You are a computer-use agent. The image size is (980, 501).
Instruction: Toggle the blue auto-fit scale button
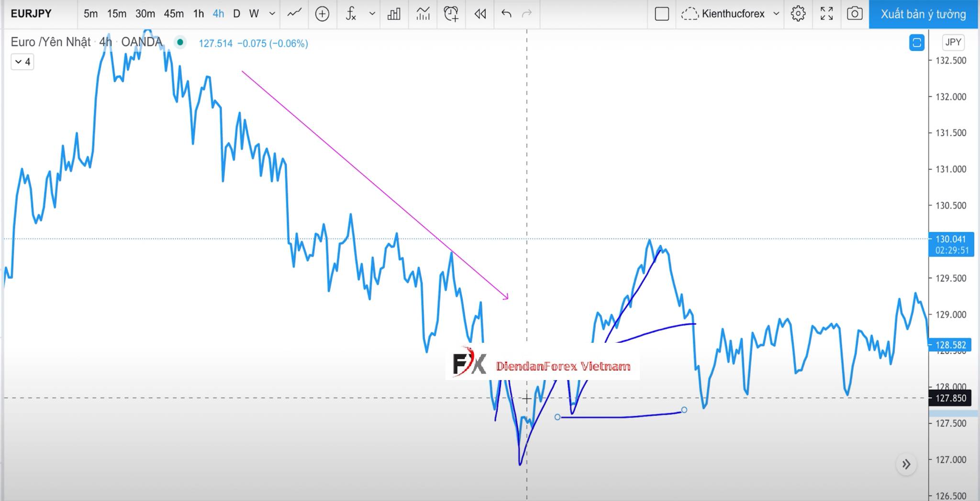pos(917,43)
